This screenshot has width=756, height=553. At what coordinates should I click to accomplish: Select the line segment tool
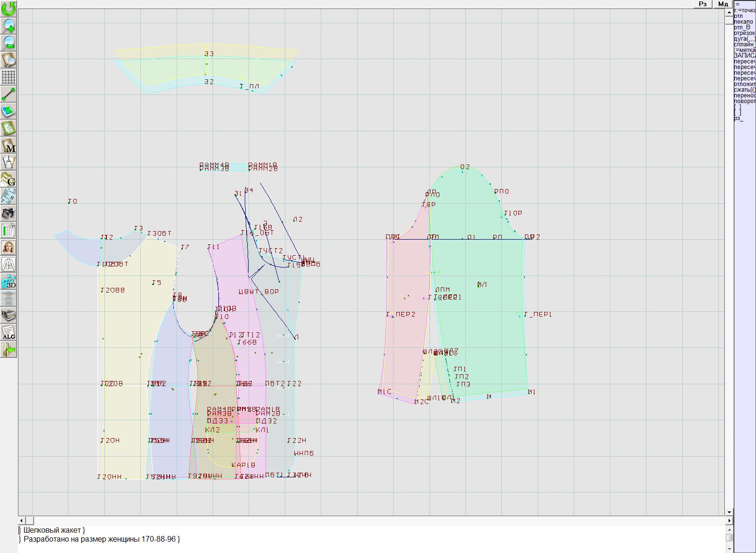coord(9,94)
